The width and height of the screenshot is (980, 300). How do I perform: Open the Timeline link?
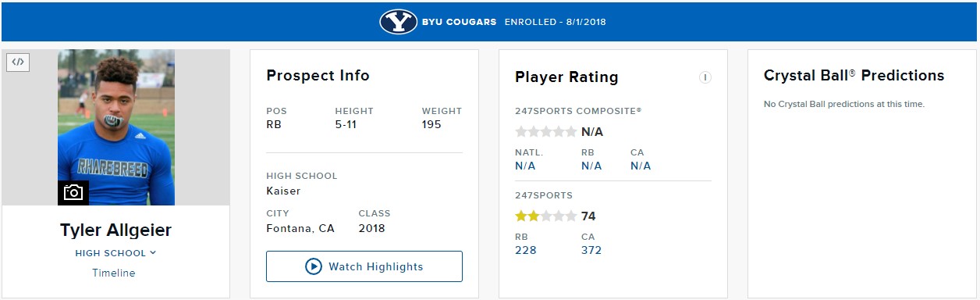point(114,273)
